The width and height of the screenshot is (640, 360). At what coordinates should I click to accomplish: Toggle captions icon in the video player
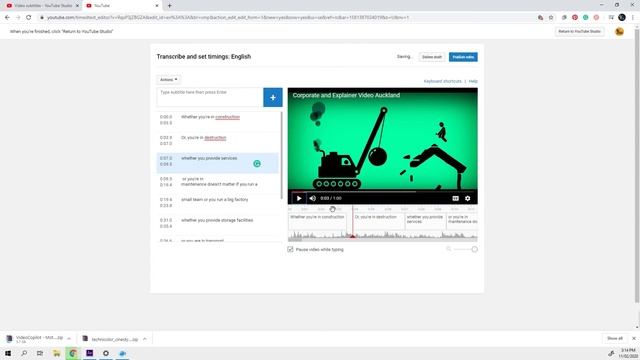tap(456, 198)
